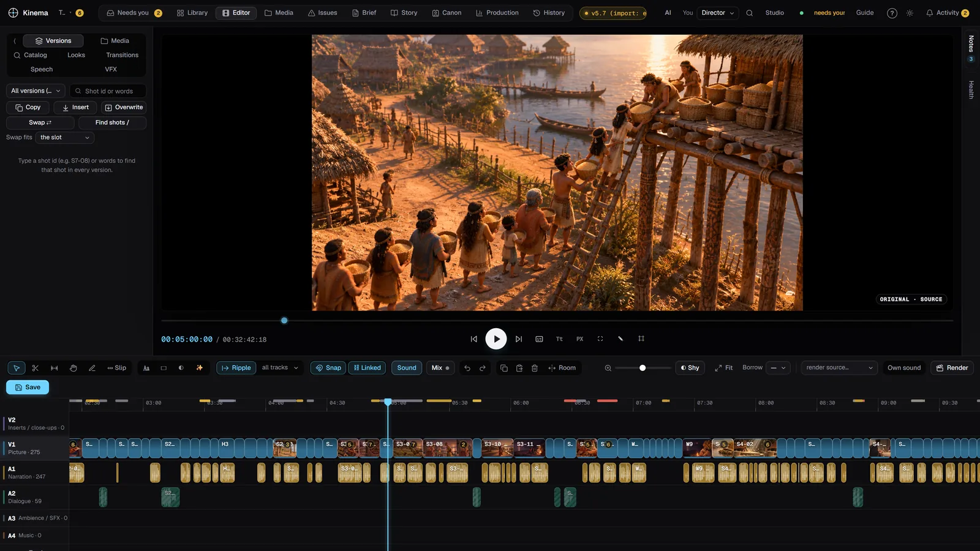Click the Overwrite button
980x551 pixels.
click(x=124, y=107)
